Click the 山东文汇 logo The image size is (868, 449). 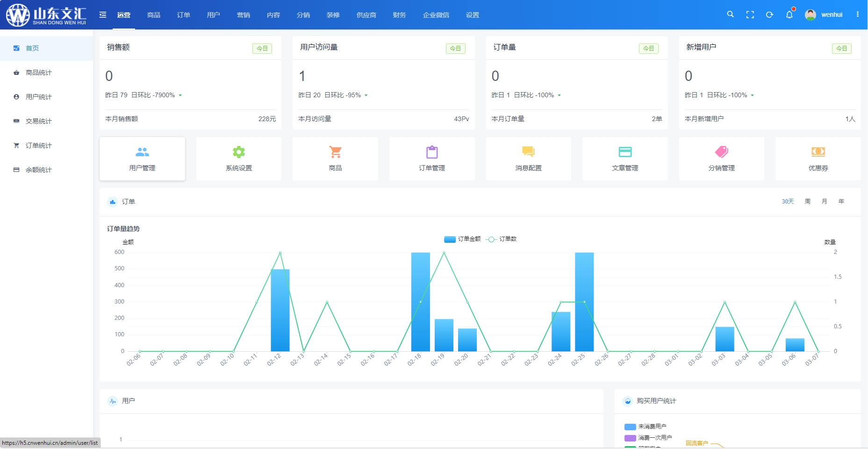pyautogui.click(x=46, y=15)
